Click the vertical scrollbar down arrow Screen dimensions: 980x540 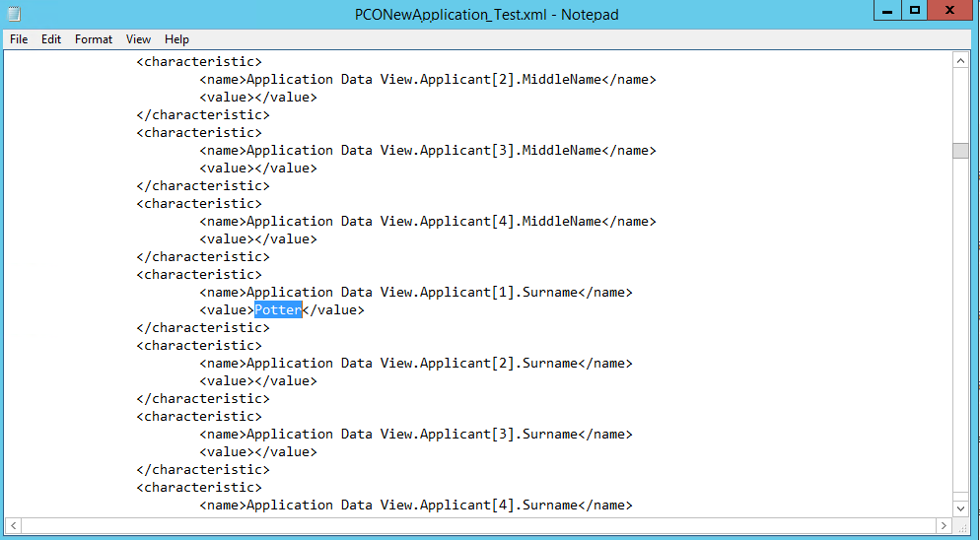960,508
